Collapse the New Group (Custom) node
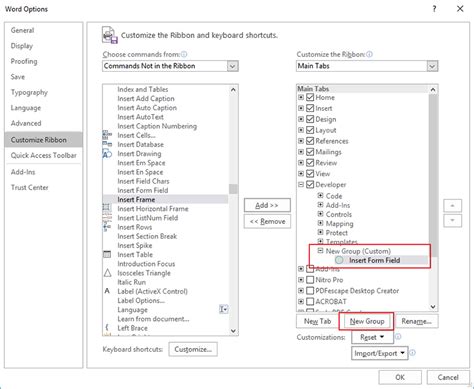 (320, 251)
